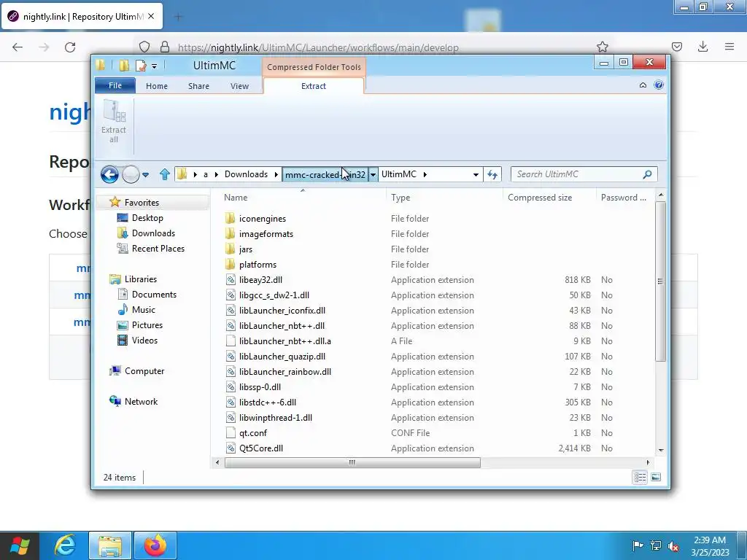Close the nightly.link browser tab

[x=151, y=16]
